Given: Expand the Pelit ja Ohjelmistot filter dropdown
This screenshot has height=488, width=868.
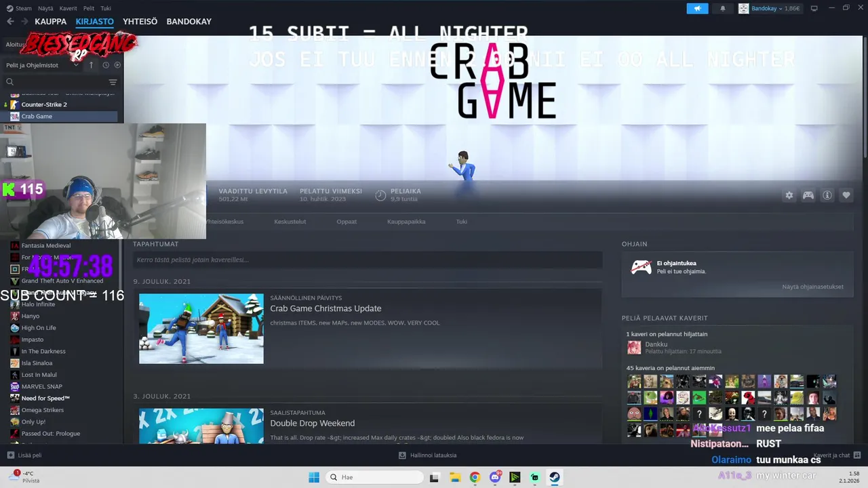Looking at the screenshot, I should (42, 65).
